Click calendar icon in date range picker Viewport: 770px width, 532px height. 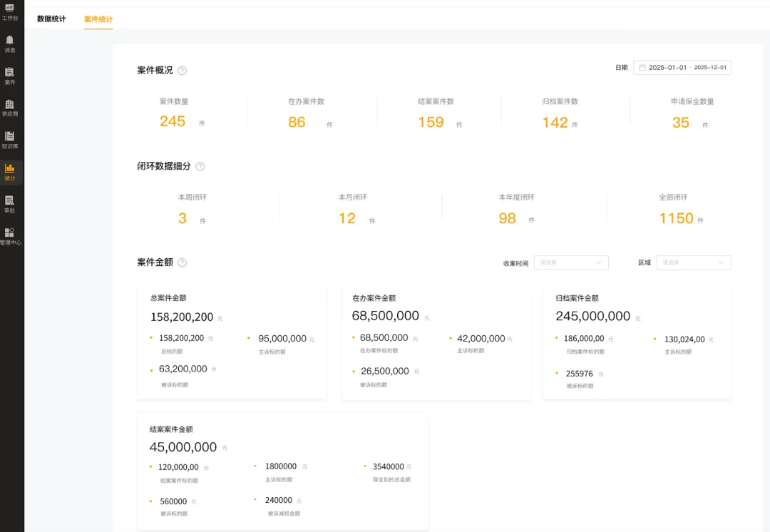coord(642,68)
